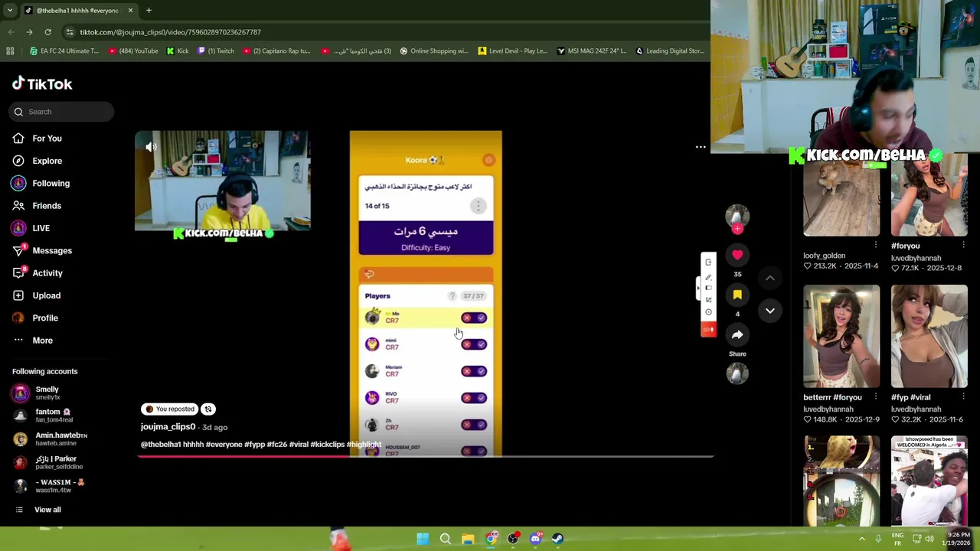The width and height of the screenshot is (980, 551).
Task: Open Discord from the taskbar
Action: 535,539
